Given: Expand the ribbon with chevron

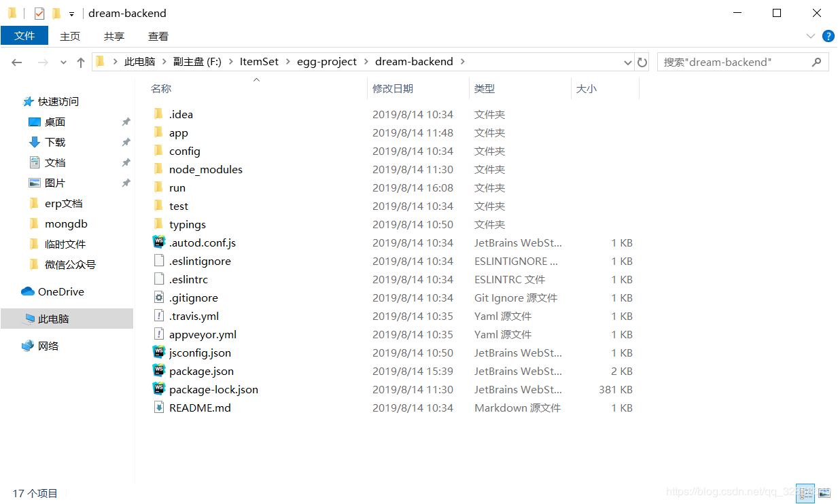Looking at the screenshot, I should (810, 36).
